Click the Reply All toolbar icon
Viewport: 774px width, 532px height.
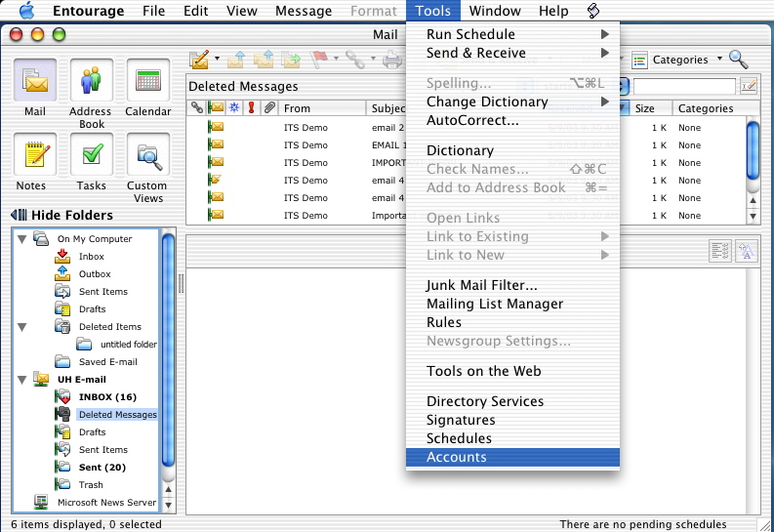click(x=264, y=60)
